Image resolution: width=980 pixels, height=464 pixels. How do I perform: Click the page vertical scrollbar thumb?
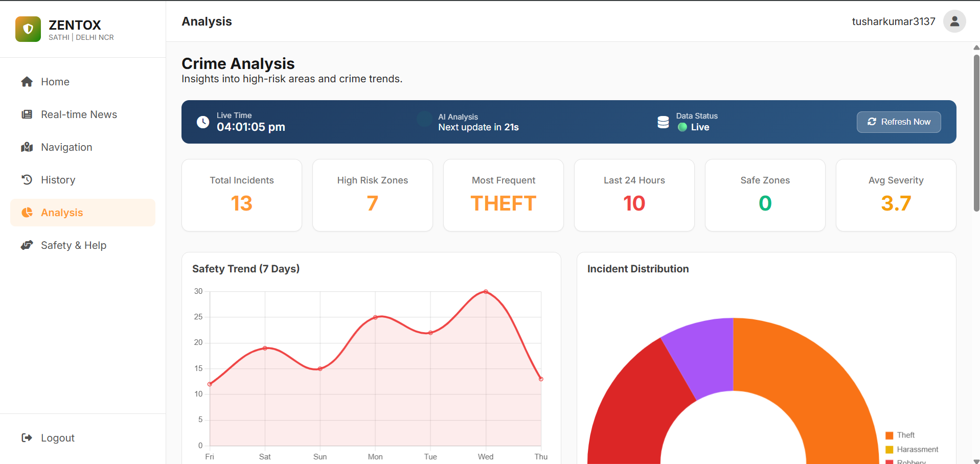click(x=976, y=133)
